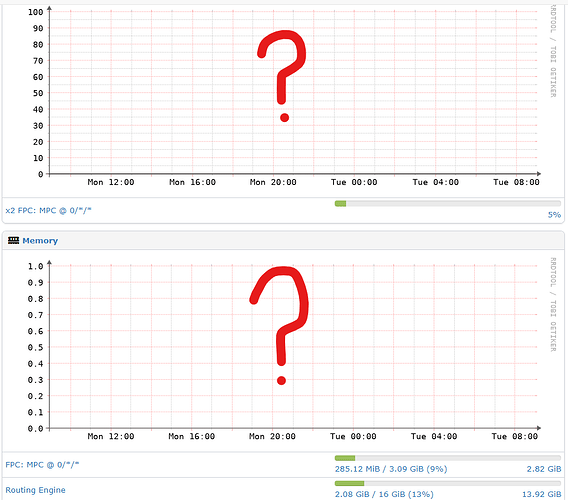Open the x2 FPC: MPC @ 0/*/* processor link
The height and width of the screenshot is (500, 568).
click(x=48, y=211)
